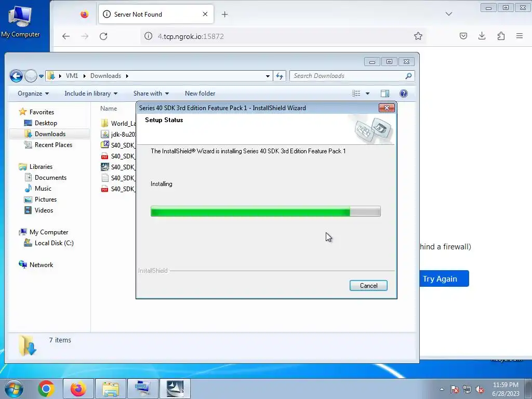
Task: Close the Server Not Found tab
Action: coord(205,14)
